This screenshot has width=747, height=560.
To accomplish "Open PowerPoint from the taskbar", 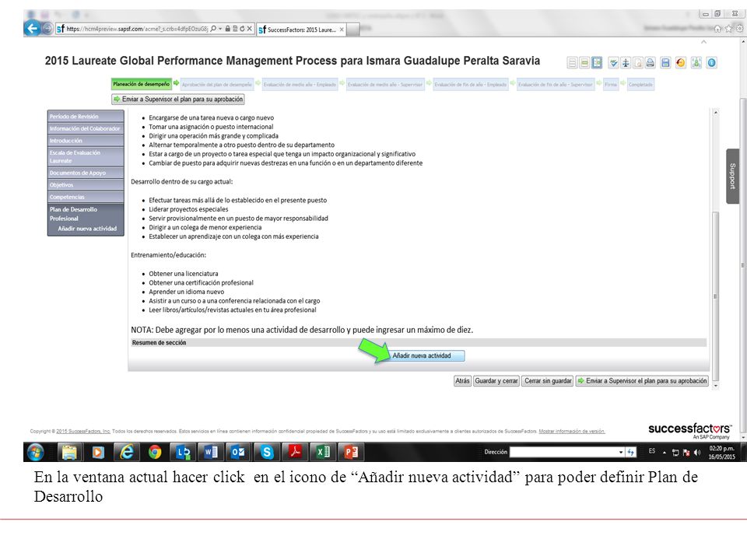I will point(351,452).
